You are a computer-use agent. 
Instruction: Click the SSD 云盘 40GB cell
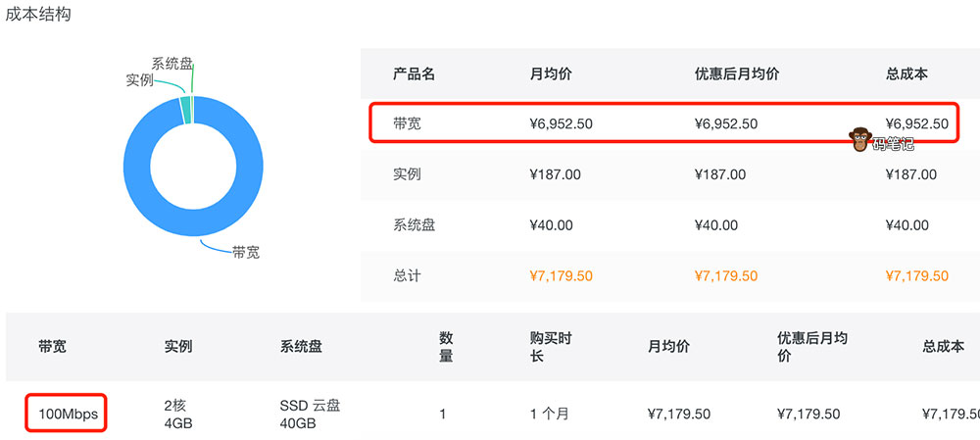point(311,415)
